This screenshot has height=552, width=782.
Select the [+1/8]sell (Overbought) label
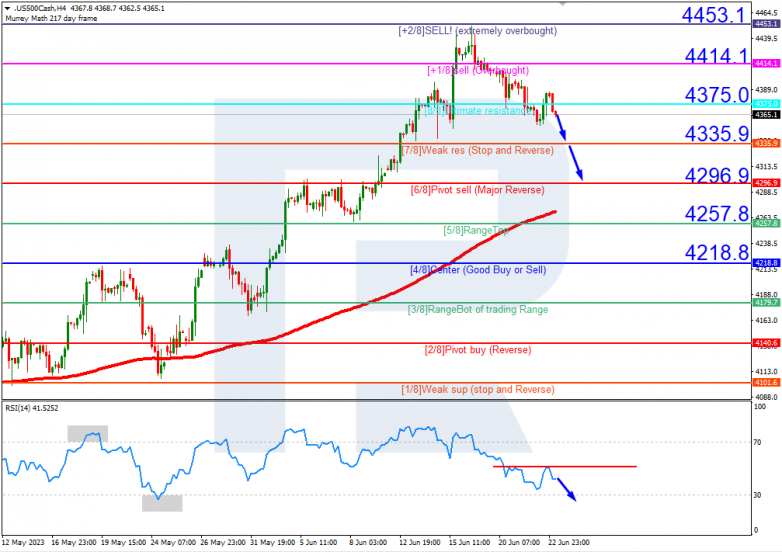[478, 70]
